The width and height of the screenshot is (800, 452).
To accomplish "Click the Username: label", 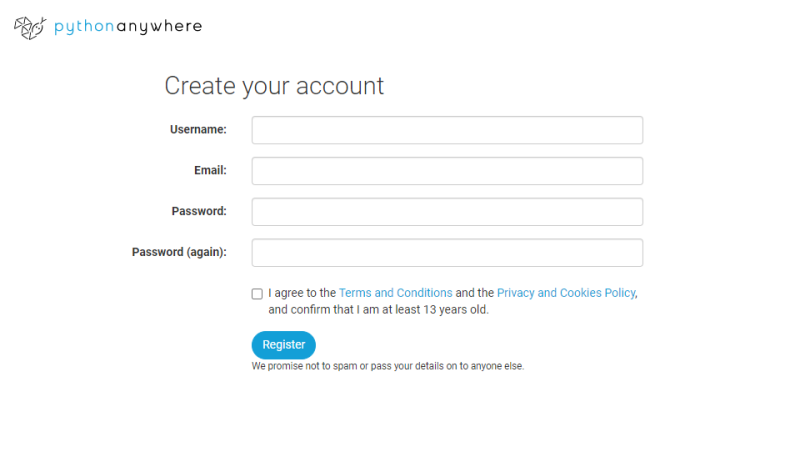I will point(198,130).
